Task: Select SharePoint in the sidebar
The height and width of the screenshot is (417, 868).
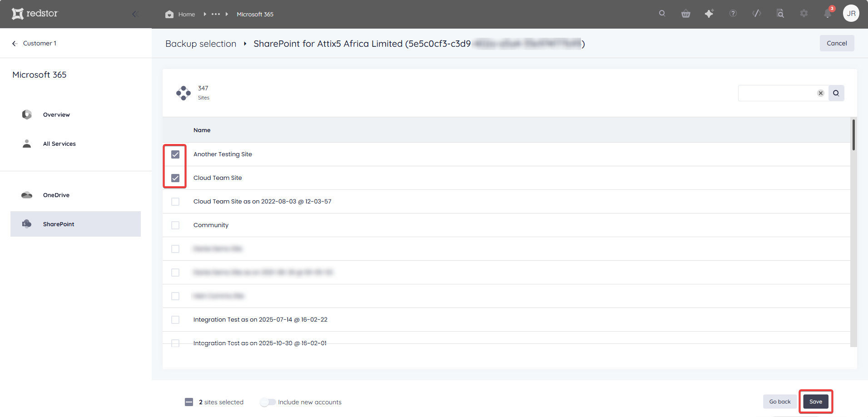Action: (x=75, y=224)
